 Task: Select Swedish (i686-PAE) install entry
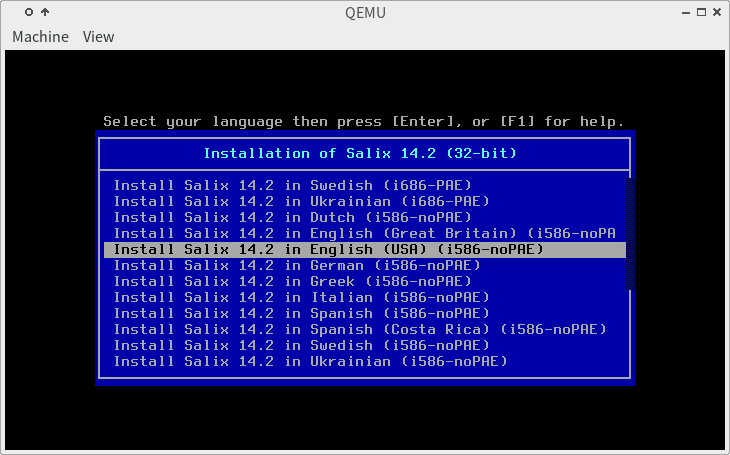tap(292, 185)
